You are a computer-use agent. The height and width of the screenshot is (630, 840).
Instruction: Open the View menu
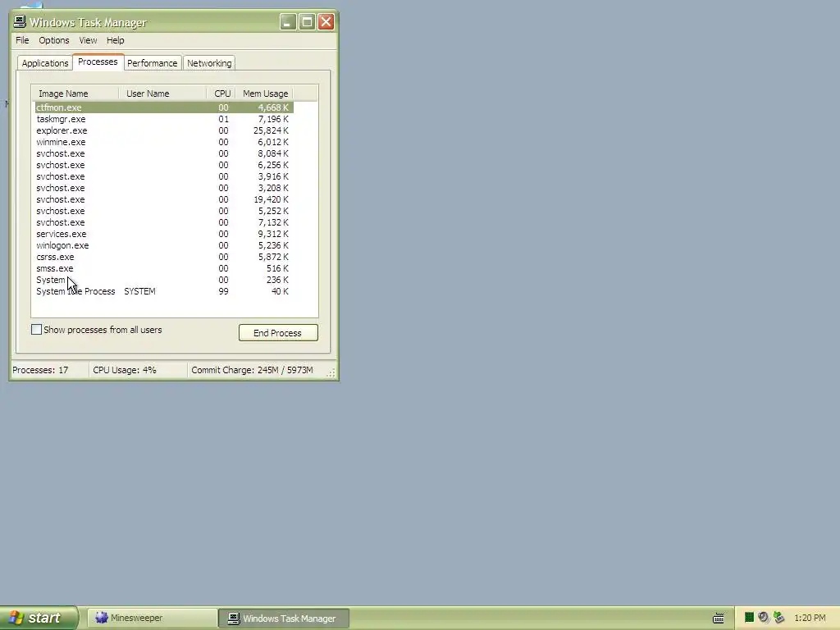tap(88, 40)
